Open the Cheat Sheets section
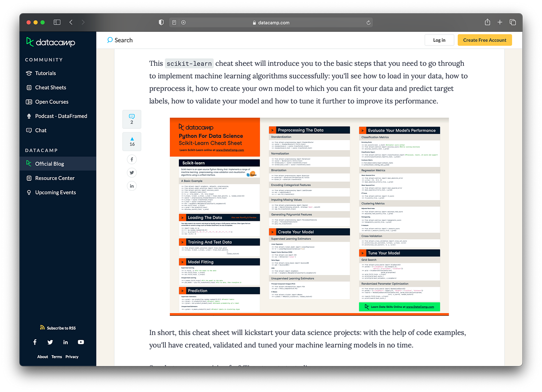Screen dimensions: 542x392 point(50,87)
